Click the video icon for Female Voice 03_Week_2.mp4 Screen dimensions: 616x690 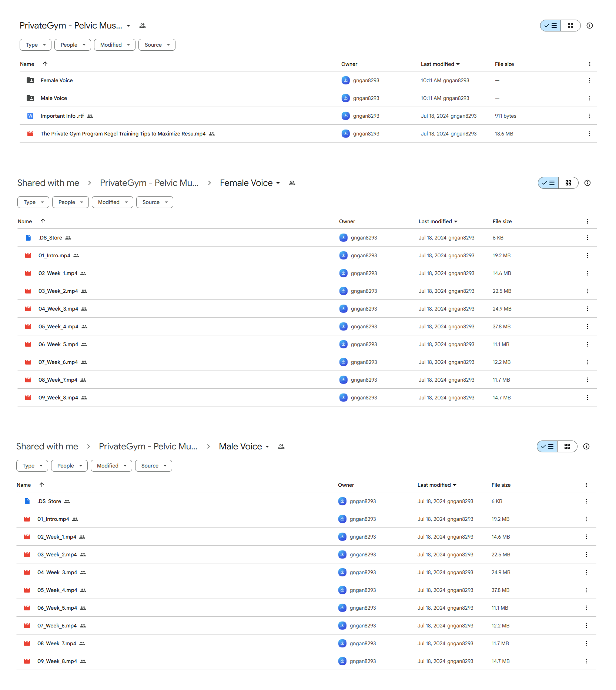click(28, 291)
